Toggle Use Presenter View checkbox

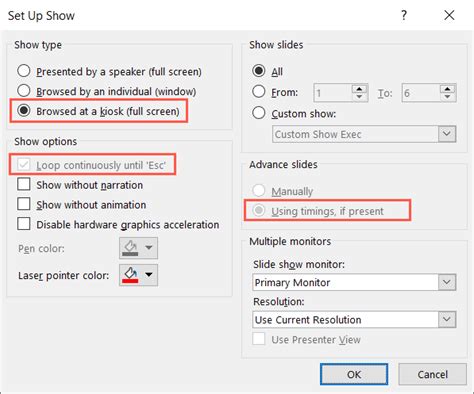(259, 339)
